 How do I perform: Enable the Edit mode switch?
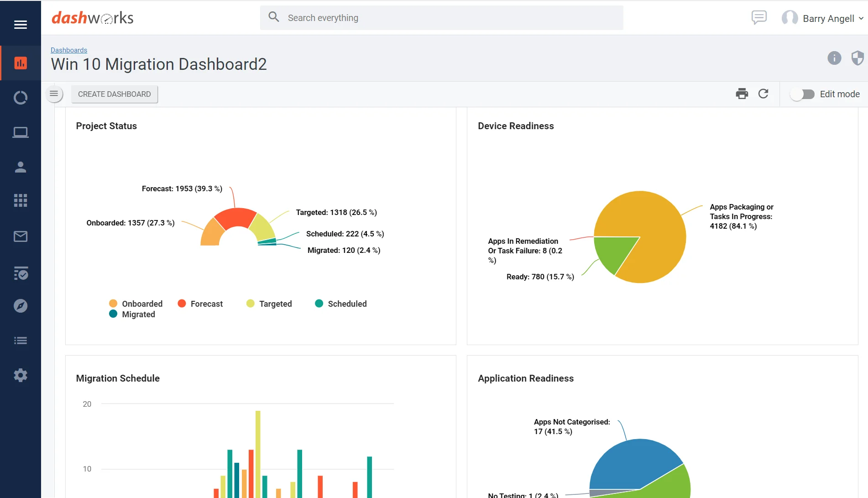(803, 94)
